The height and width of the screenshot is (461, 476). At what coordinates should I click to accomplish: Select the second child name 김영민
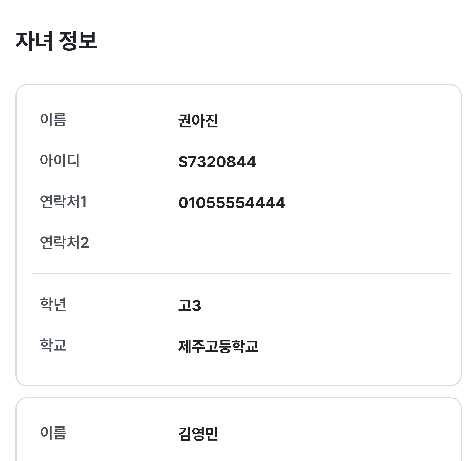[198, 434]
